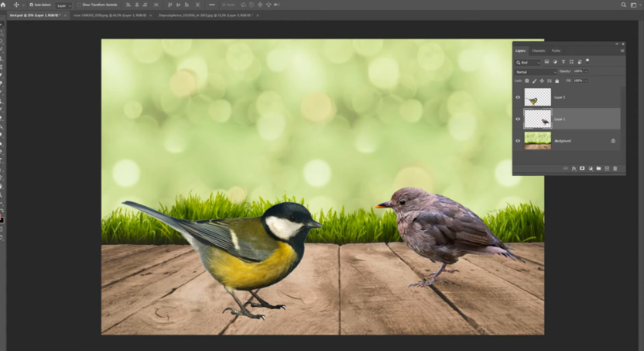Open the Opacity value dropdown arrow
Viewport: 644px width, 351px height.
point(587,71)
